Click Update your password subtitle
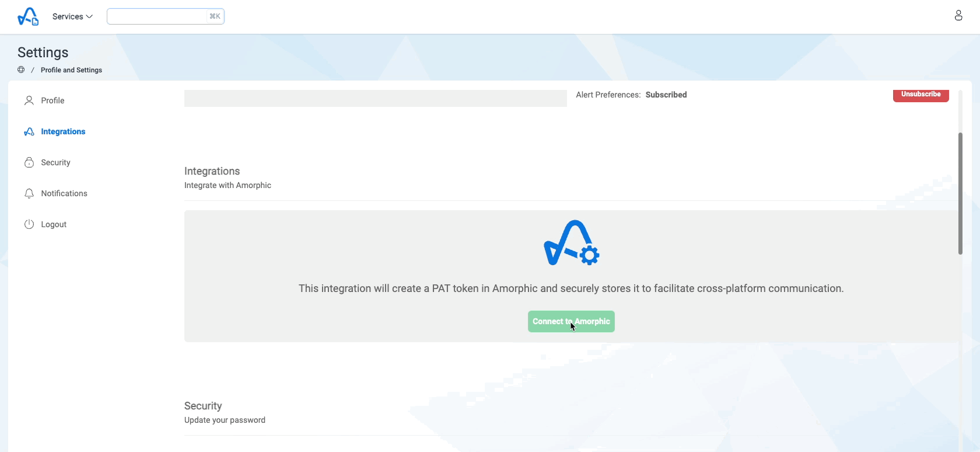Screen dimensions: 980x452 (225, 420)
